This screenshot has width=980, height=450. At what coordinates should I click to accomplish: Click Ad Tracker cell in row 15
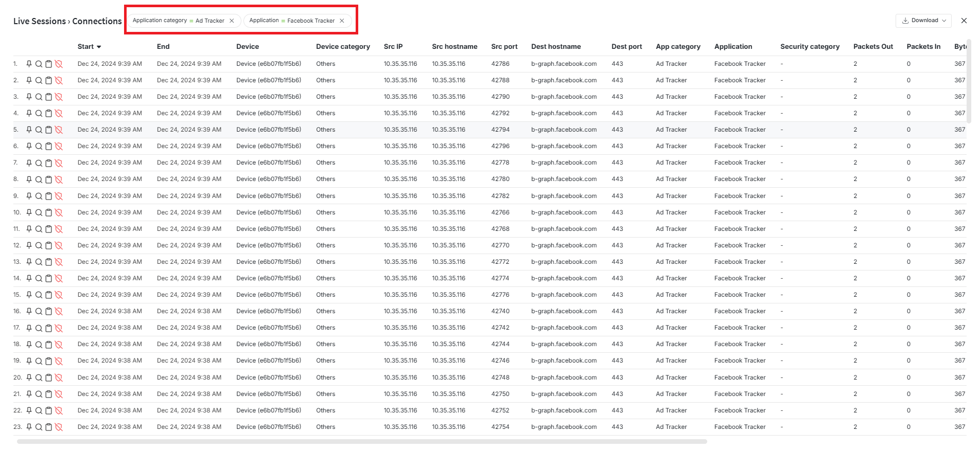(671, 295)
